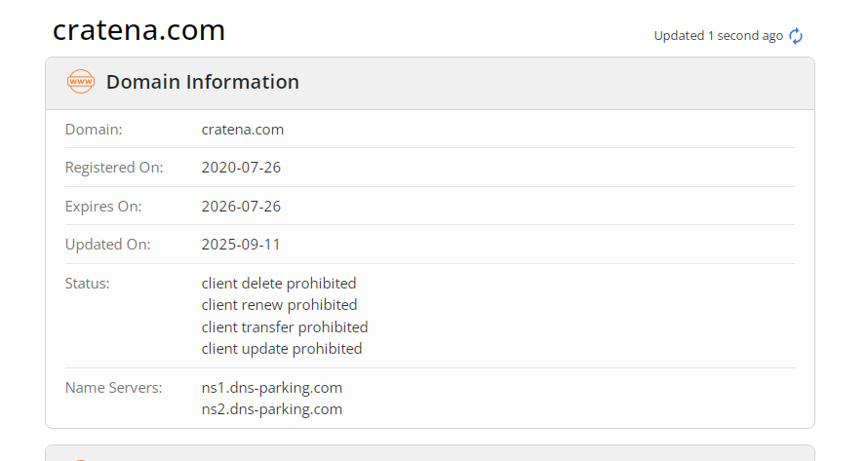Click the "Expires On:" label
Screen dimensions: 868x461
(x=103, y=207)
